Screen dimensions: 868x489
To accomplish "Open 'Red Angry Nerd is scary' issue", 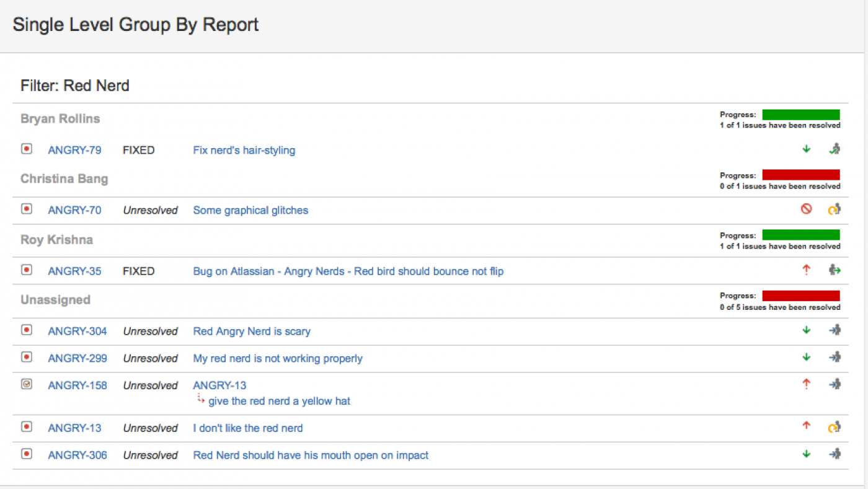I will (252, 331).
